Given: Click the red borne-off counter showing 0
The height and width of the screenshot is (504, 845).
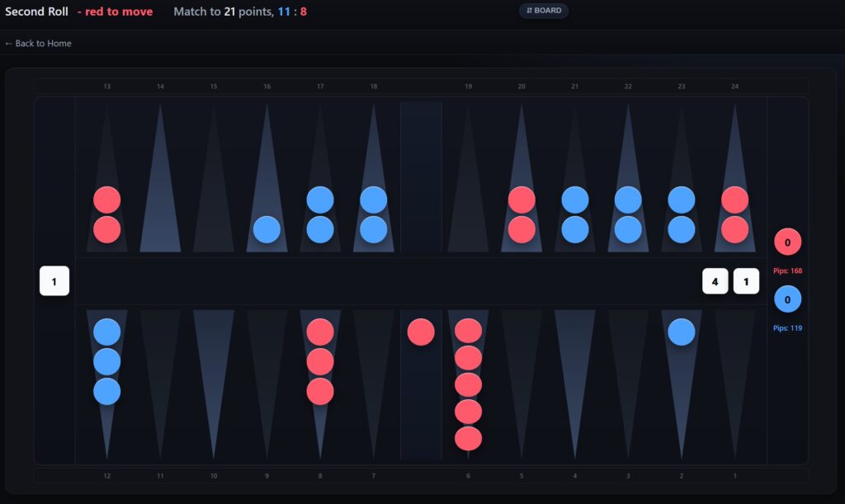Looking at the screenshot, I should (787, 243).
